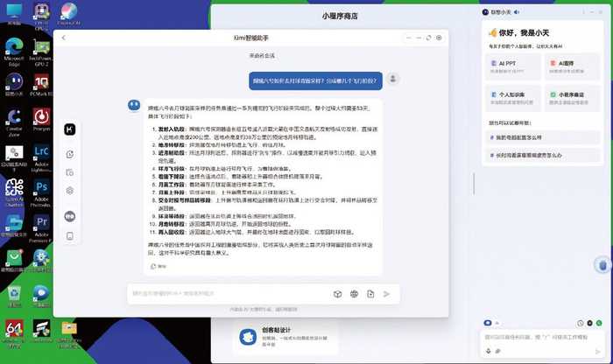Send message in Xiaotian panel
The height and width of the screenshot is (364, 613).
coord(597,352)
